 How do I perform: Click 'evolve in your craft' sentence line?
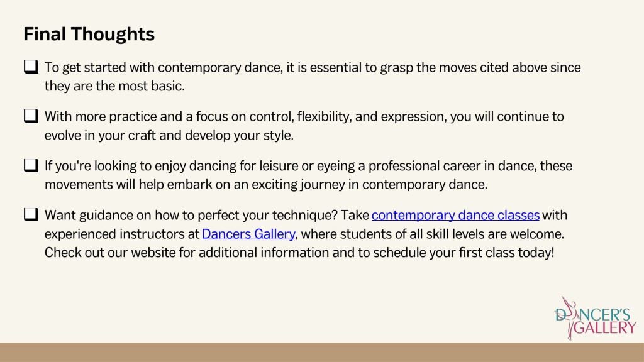[x=169, y=136]
